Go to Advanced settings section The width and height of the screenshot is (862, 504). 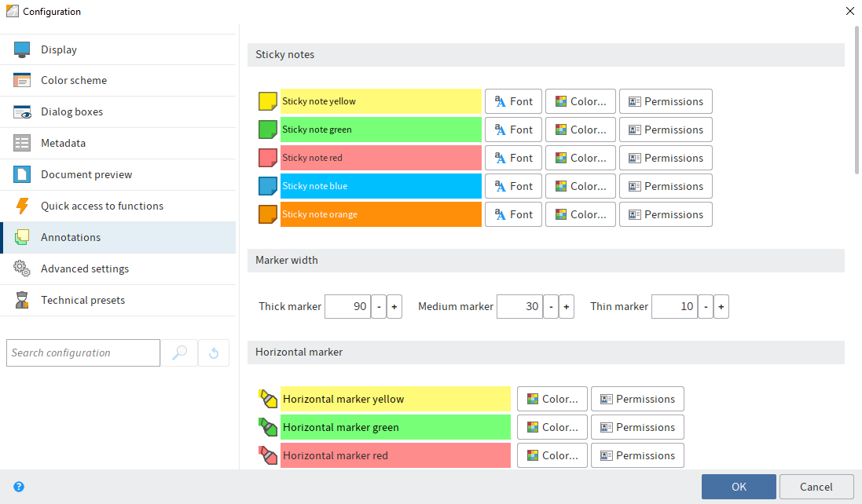(85, 268)
